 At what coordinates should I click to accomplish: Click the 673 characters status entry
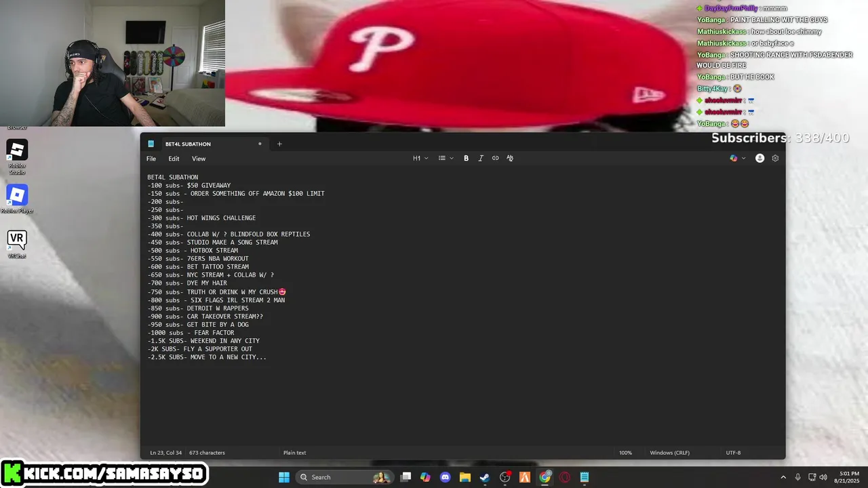(207, 453)
